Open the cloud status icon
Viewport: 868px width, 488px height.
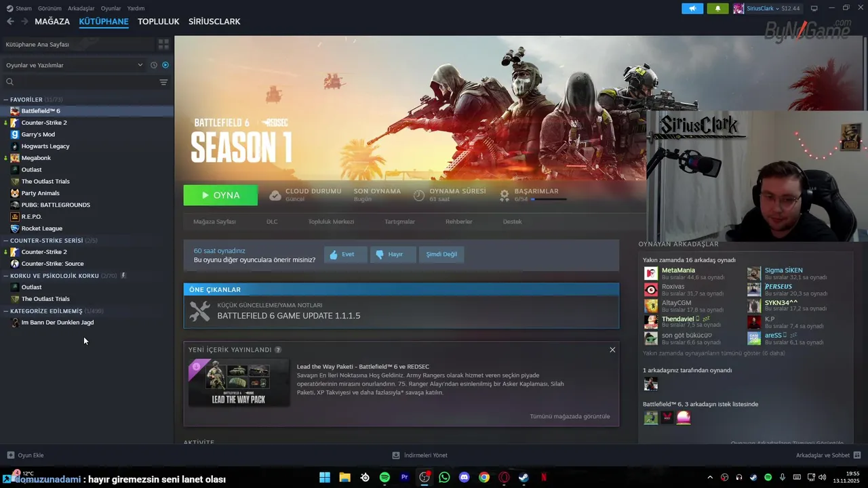coord(275,195)
